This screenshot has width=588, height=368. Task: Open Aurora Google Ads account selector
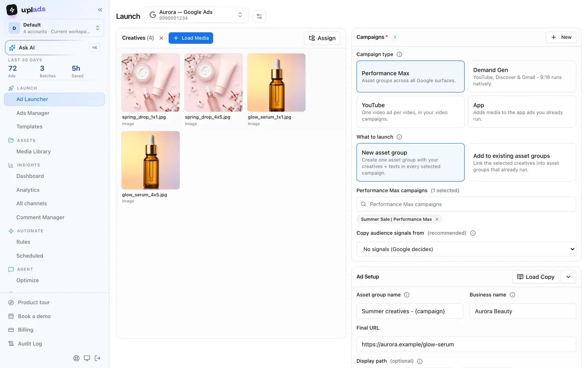click(196, 15)
